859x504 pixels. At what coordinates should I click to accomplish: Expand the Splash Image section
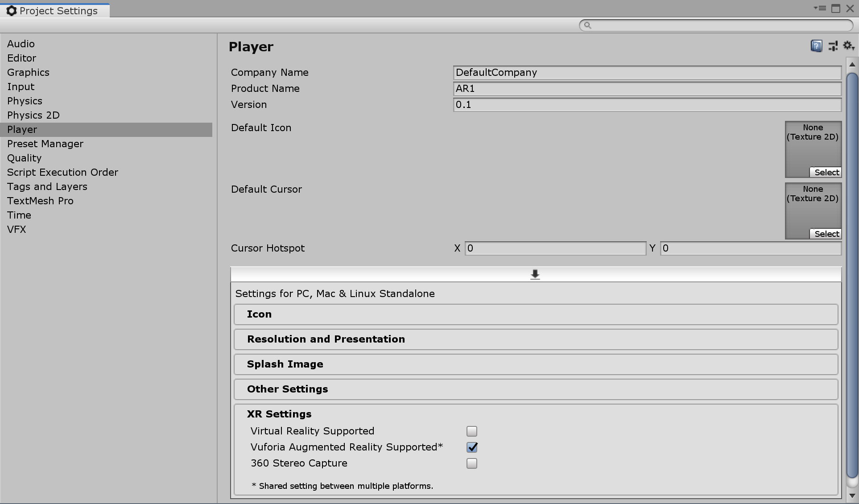point(536,364)
